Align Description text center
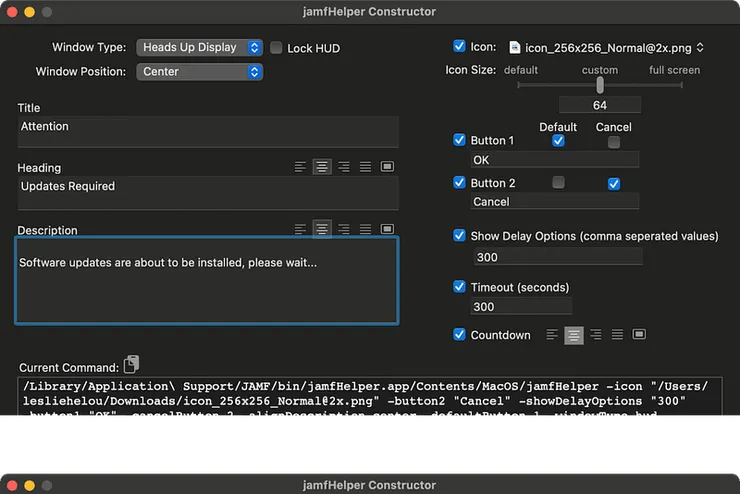This screenshot has height=494, width=740. pos(322,229)
